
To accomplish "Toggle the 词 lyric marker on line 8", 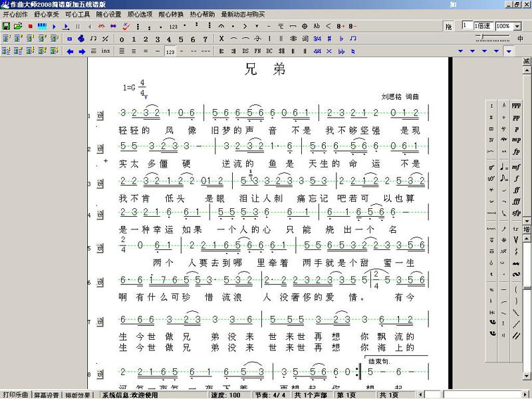I will (x=100, y=374).
